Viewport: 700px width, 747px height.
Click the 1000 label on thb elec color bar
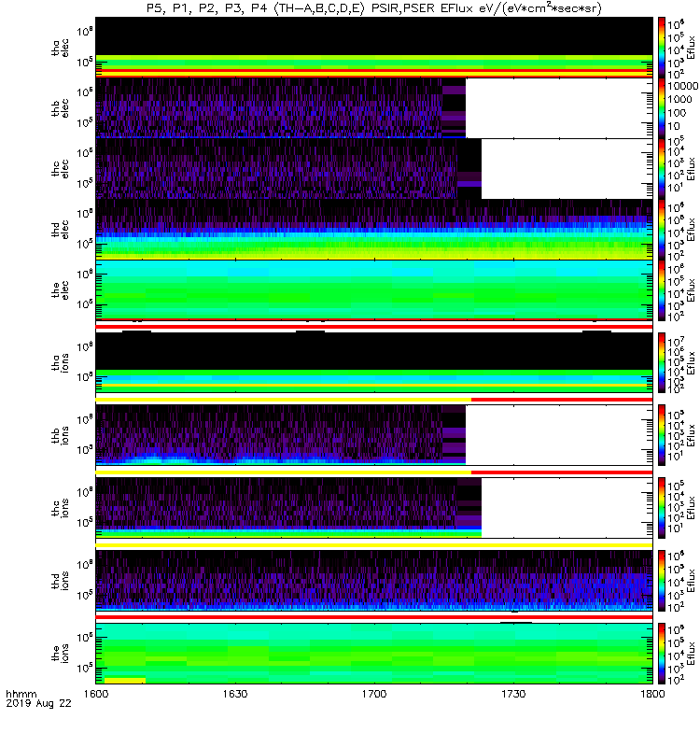(679, 99)
